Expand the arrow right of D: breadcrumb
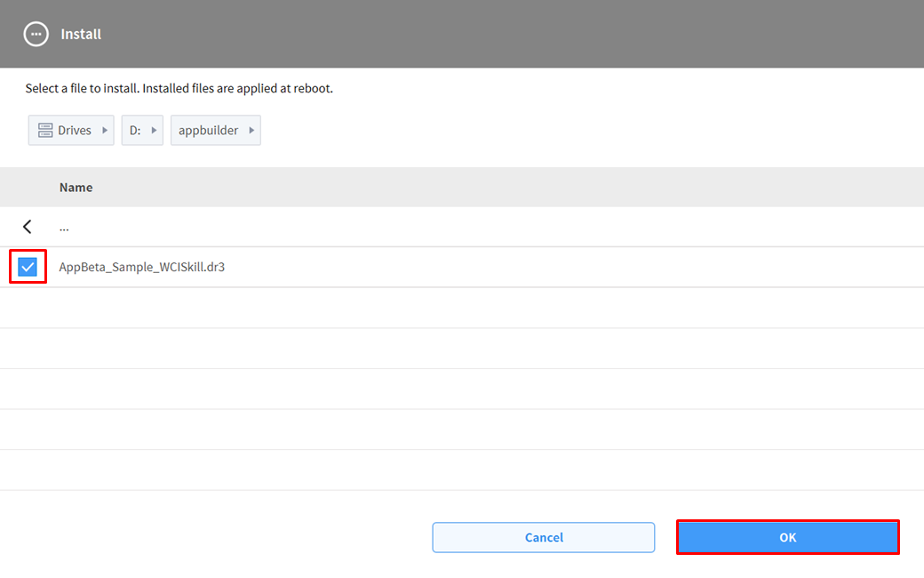Image resolution: width=924 pixels, height=578 pixels. pyautogui.click(x=154, y=131)
